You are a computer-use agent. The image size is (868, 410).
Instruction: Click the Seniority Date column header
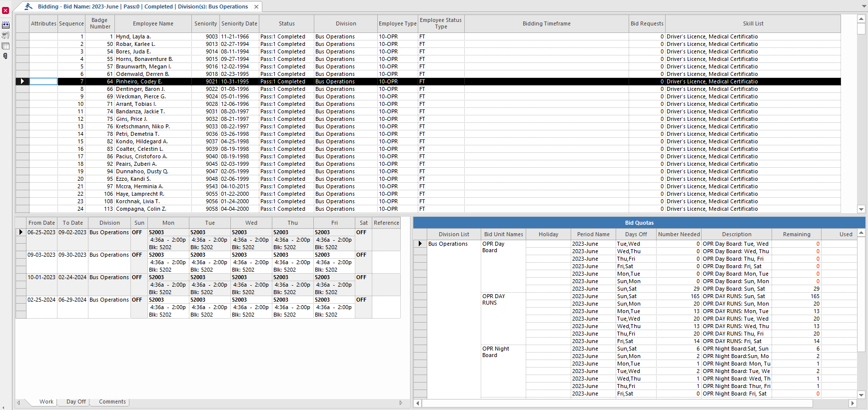pyautogui.click(x=239, y=23)
